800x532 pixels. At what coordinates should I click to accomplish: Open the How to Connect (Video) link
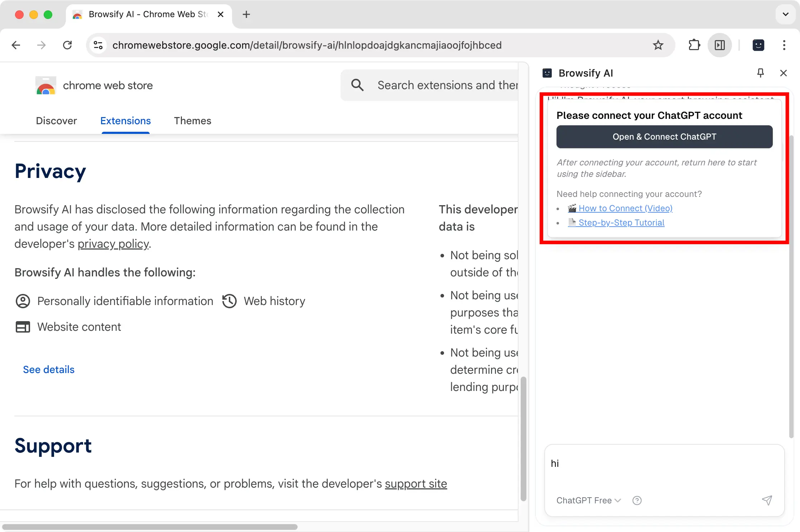[x=620, y=208]
